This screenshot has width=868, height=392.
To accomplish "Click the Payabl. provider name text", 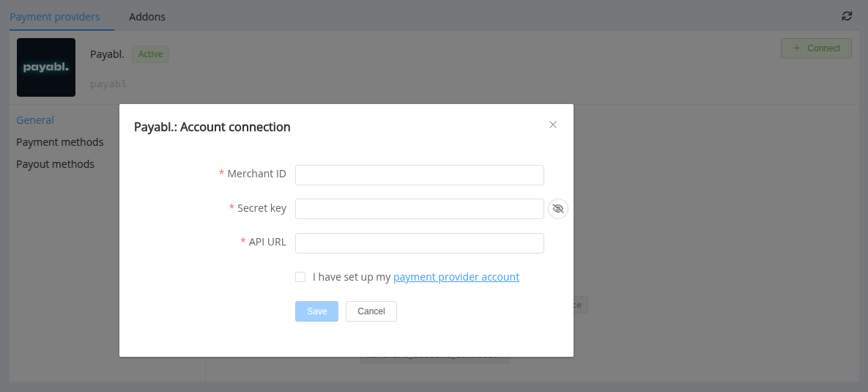I will 107,54.
